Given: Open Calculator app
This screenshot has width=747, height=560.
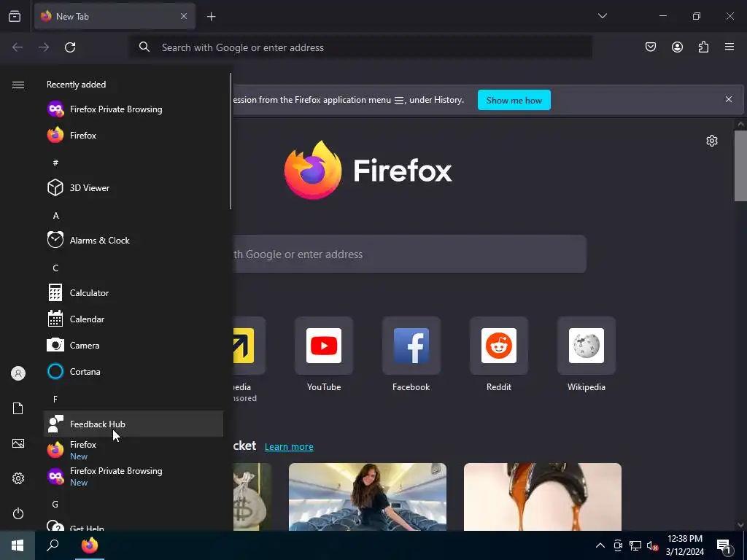Looking at the screenshot, I should [x=133, y=292].
